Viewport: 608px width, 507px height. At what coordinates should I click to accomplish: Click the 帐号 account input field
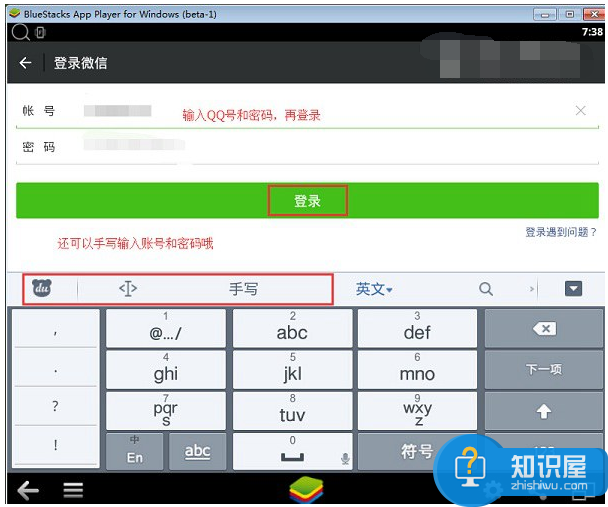click(x=307, y=111)
